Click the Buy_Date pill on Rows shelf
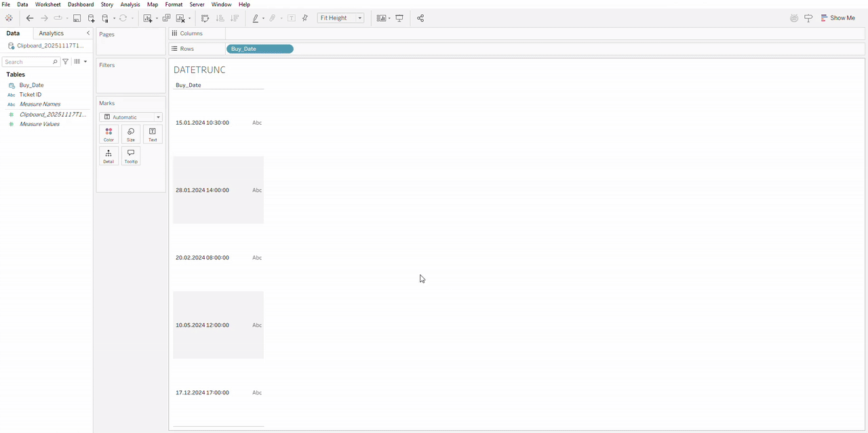Viewport: 868px width, 433px height. point(259,49)
